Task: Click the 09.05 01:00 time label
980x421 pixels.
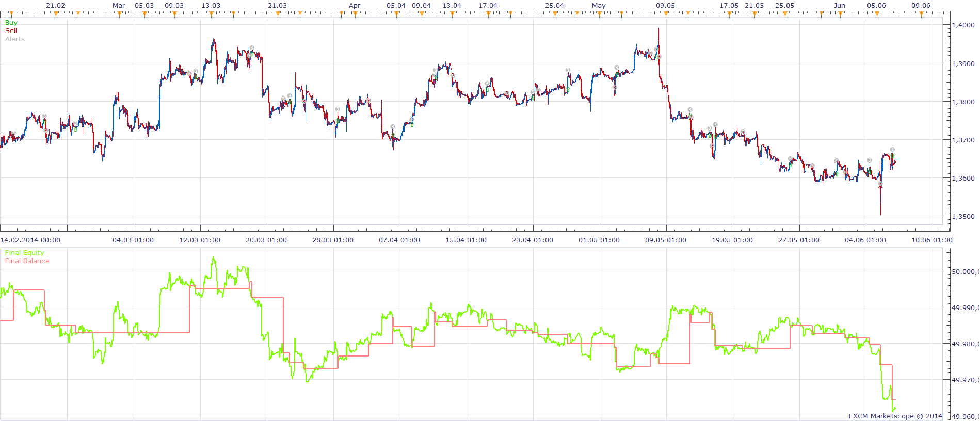Action: tap(666, 240)
